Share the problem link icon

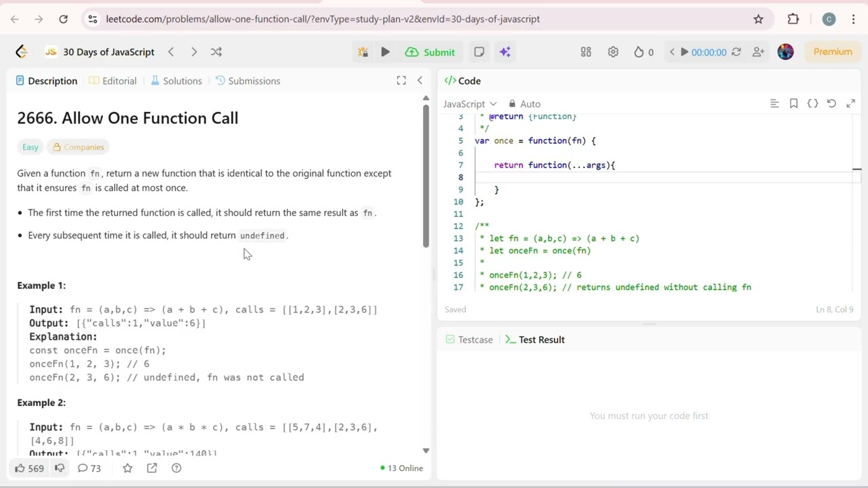[x=152, y=468]
